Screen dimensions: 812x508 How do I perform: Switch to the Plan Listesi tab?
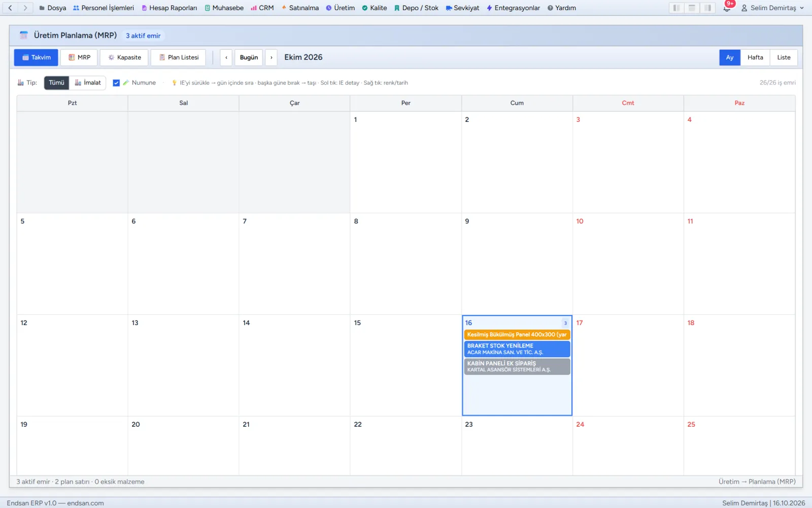coord(179,57)
